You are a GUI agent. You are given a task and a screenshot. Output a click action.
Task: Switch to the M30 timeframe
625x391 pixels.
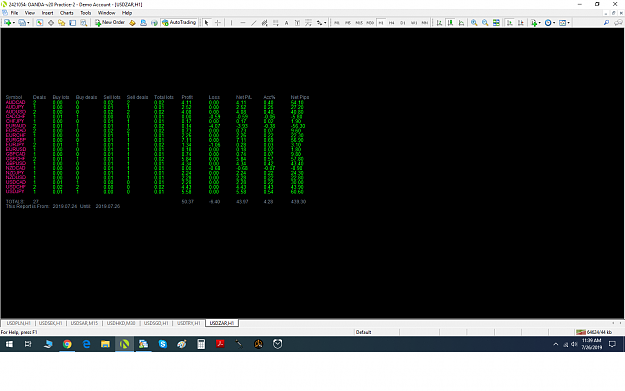coord(370,23)
